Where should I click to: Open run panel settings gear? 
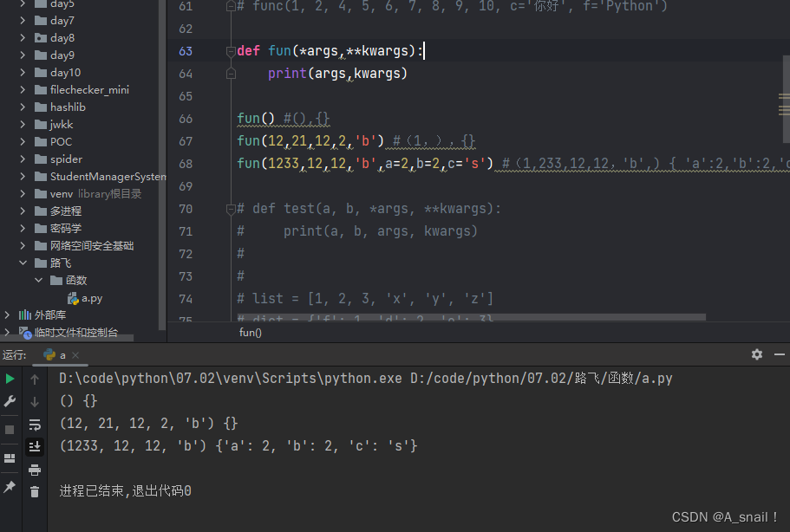tap(756, 354)
